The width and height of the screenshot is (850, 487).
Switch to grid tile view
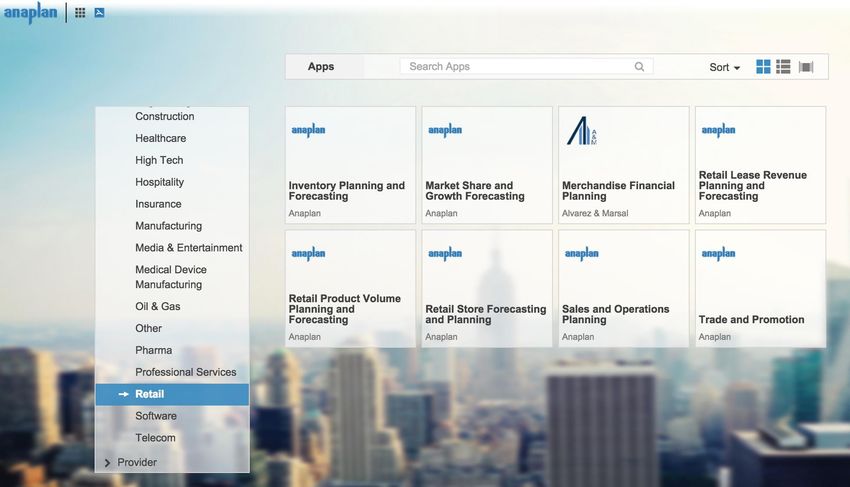click(x=763, y=67)
